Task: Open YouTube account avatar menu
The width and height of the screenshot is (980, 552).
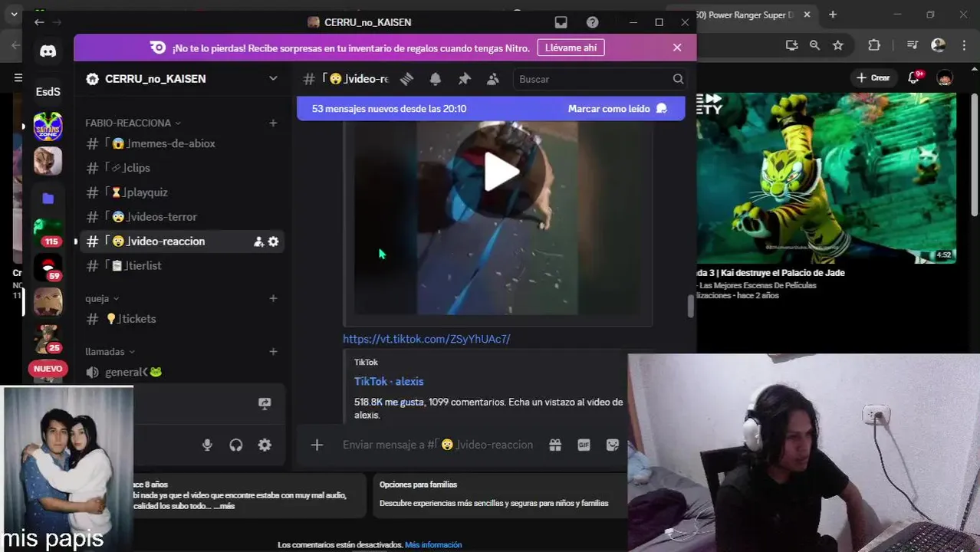Action: coord(945,77)
